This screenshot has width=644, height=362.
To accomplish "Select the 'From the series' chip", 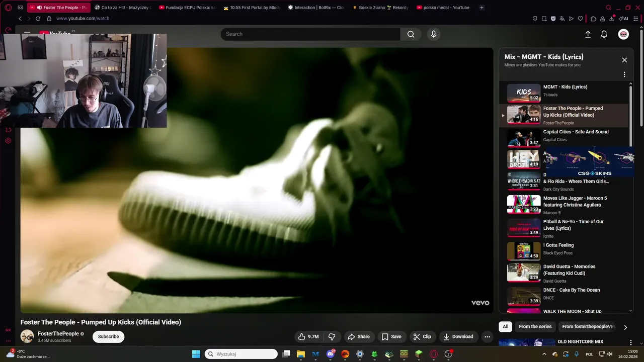I will coord(535,327).
